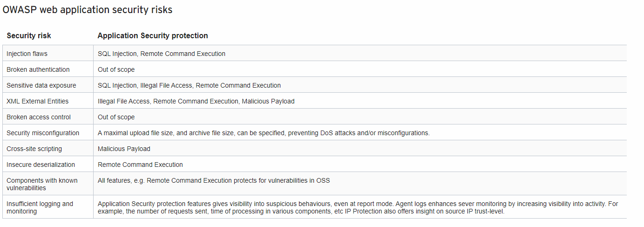This screenshot has height=227, width=644.
Task: Click the maximal upload file size description
Action: [264, 133]
